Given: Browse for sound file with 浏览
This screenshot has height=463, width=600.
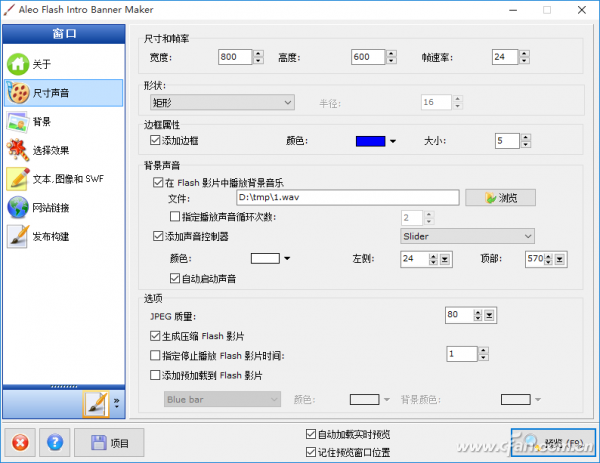Looking at the screenshot, I should 500,198.
